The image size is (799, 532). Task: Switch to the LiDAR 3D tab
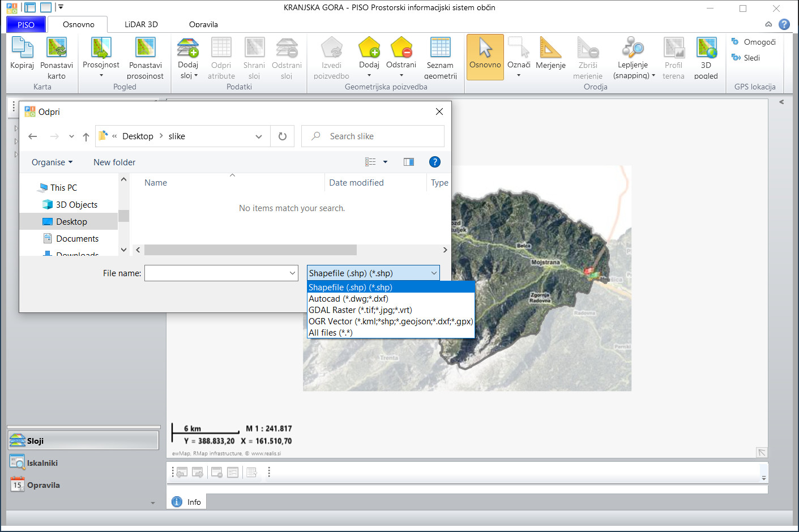141,24
